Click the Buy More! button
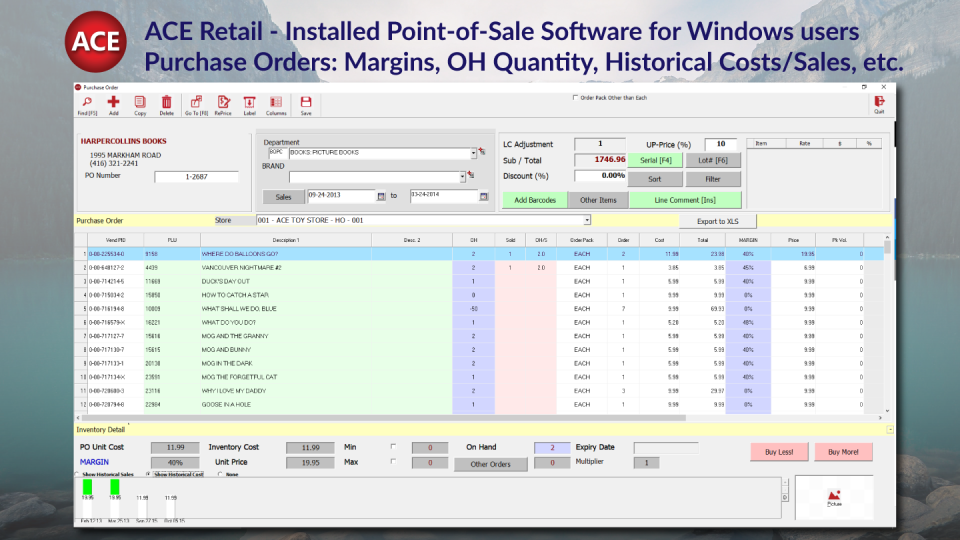The image size is (960, 540). (x=843, y=452)
